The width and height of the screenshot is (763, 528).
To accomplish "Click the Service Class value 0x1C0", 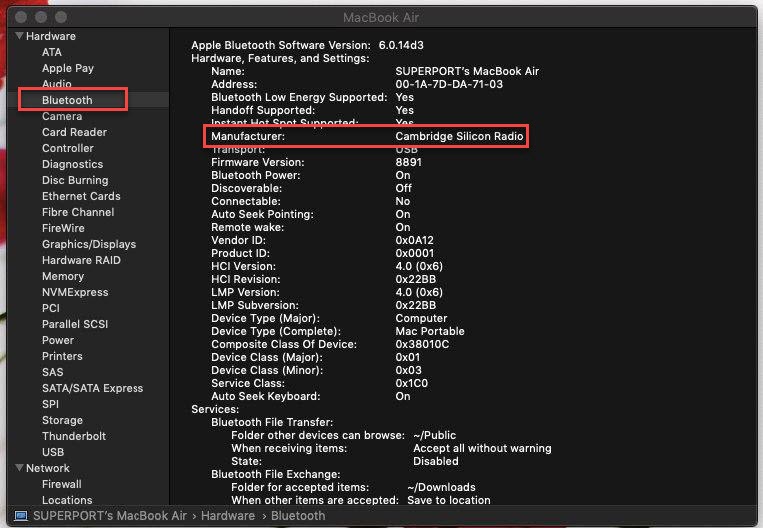I will pyautogui.click(x=411, y=383).
